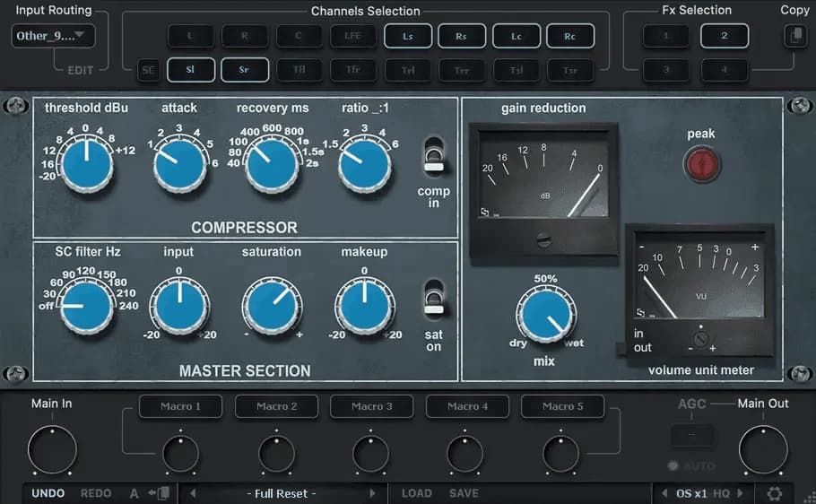The image size is (816, 504).
Task: Toggle the sat on switch
Action: pyautogui.click(x=433, y=299)
